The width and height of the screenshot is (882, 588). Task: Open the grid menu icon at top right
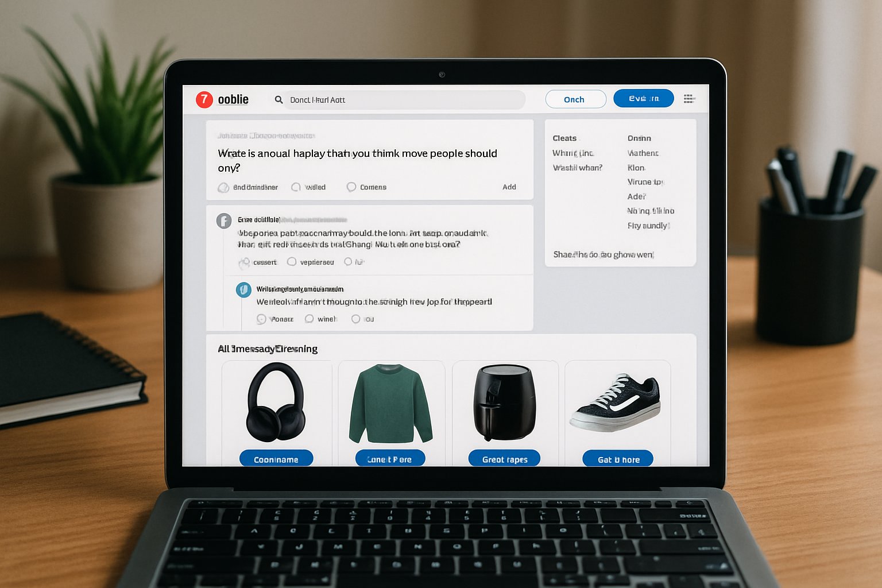pyautogui.click(x=689, y=99)
